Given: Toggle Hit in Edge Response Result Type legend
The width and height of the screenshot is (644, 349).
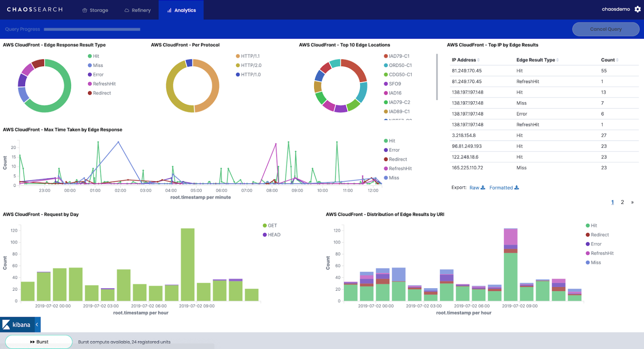Looking at the screenshot, I should (93, 56).
